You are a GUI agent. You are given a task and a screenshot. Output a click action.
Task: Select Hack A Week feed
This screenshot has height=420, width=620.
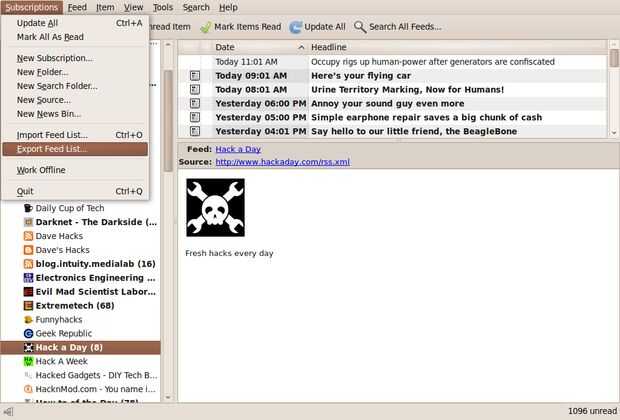tap(81, 361)
